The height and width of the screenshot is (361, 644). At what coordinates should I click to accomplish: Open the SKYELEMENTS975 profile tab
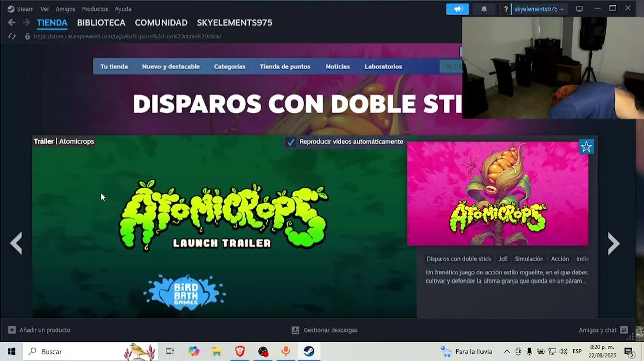[x=234, y=23]
